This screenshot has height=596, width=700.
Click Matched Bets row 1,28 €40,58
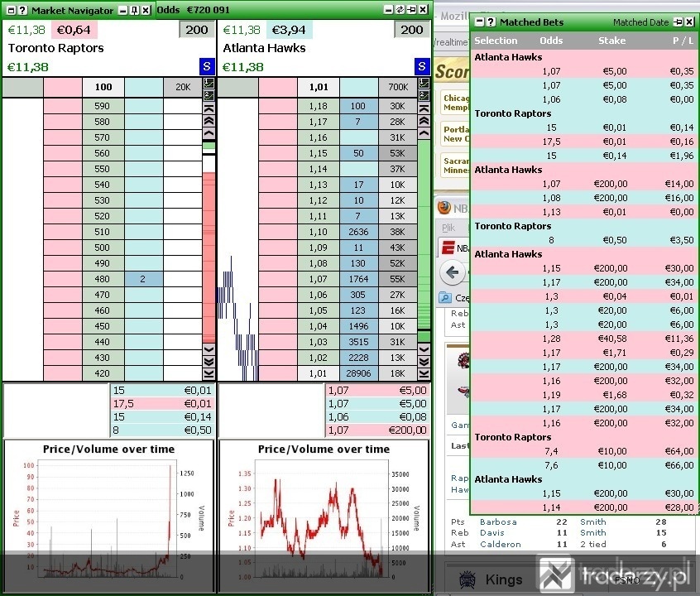584,339
